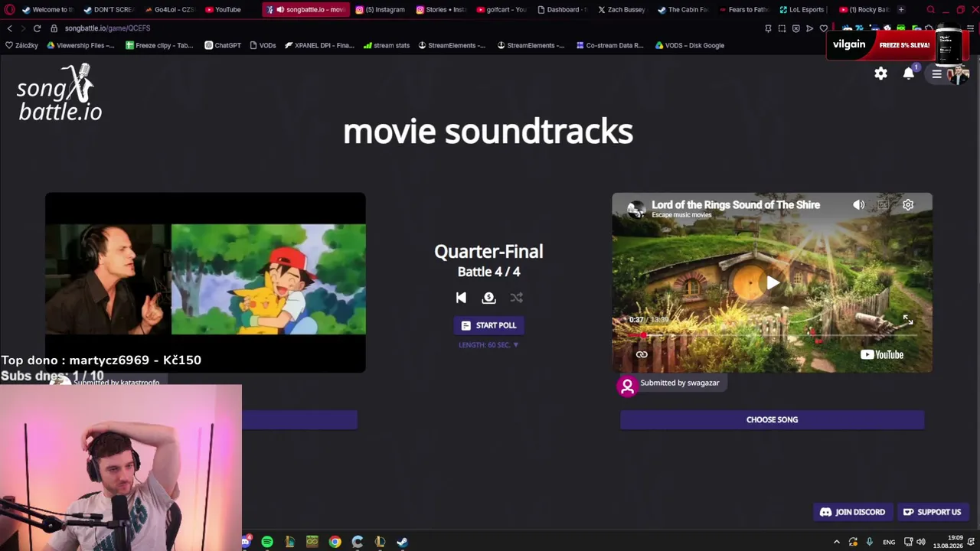Reload the songbattle.io page
The width and height of the screenshot is (980, 551).
pos(37,28)
